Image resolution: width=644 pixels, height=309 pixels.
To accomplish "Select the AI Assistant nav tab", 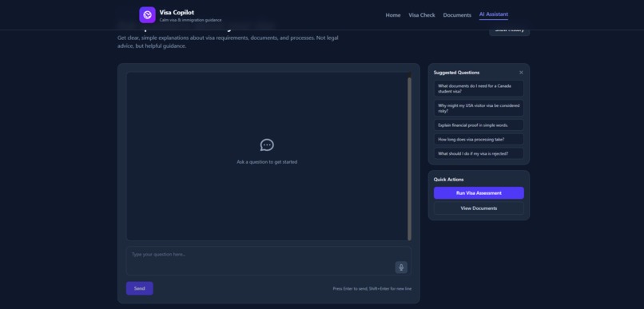I will click(x=494, y=14).
